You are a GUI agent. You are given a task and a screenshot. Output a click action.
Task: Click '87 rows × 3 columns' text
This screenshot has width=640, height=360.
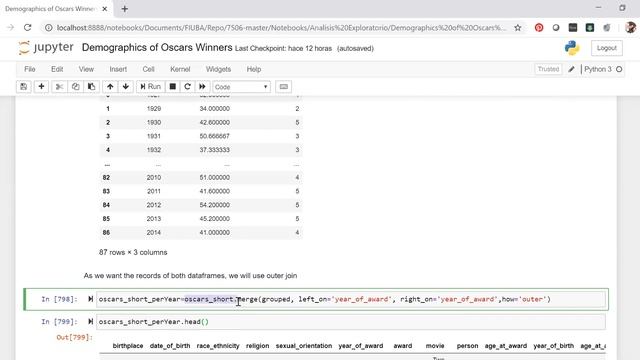coord(133,252)
